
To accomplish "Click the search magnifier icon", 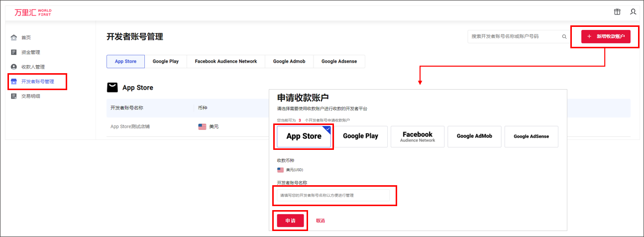I will pyautogui.click(x=564, y=36).
